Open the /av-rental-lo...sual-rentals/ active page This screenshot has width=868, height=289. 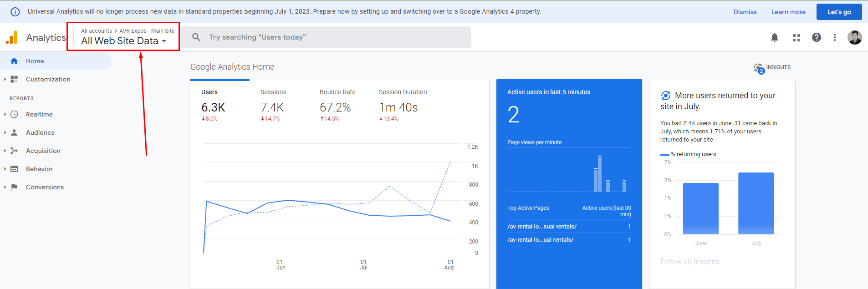[542, 227]
